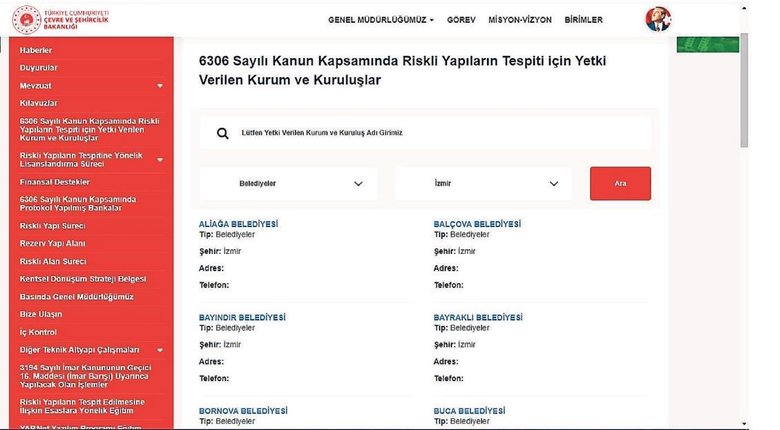Click the green banner image at right
This screenshot has width=780, height=430.
tap(708, 44)
